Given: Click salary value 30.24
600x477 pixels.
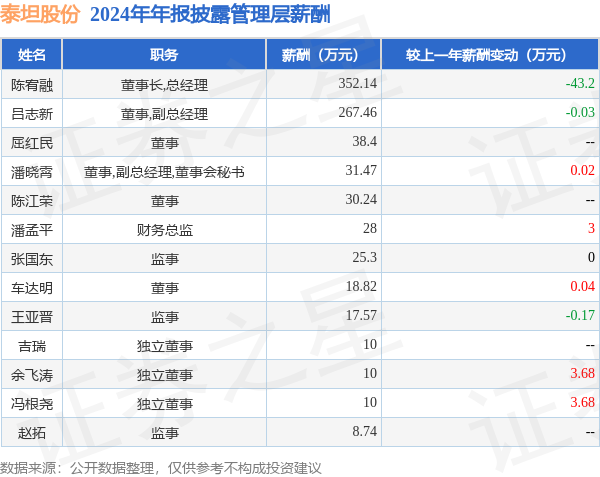Looking at the screenshot, I should point(361,199).
